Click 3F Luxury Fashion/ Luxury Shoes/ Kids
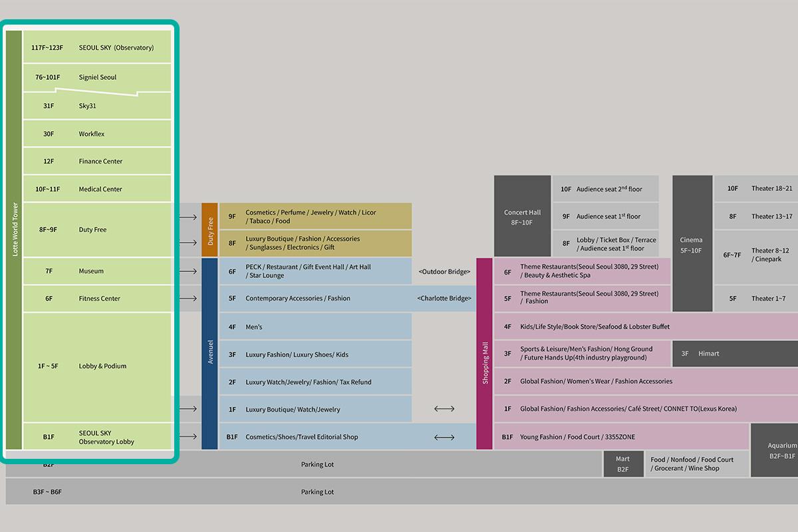The width and height of the screenshot is (798, 532). (x=316, y=354)
